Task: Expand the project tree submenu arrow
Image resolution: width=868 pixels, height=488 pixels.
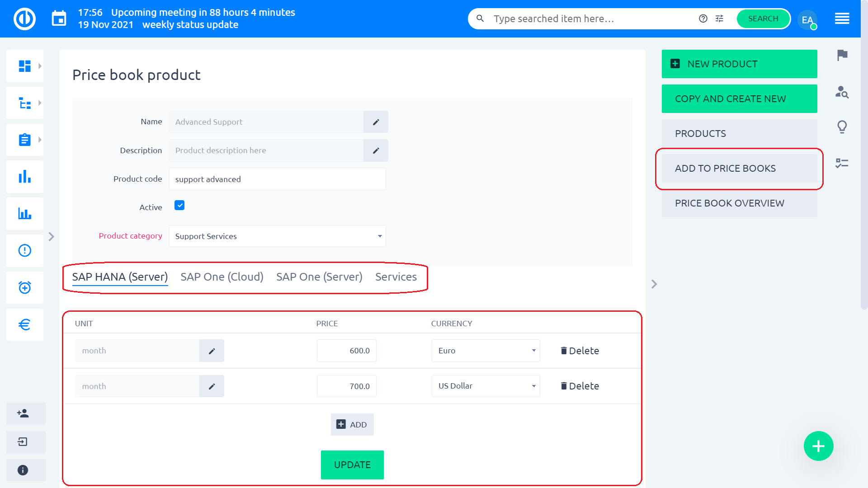Action: 40,103
